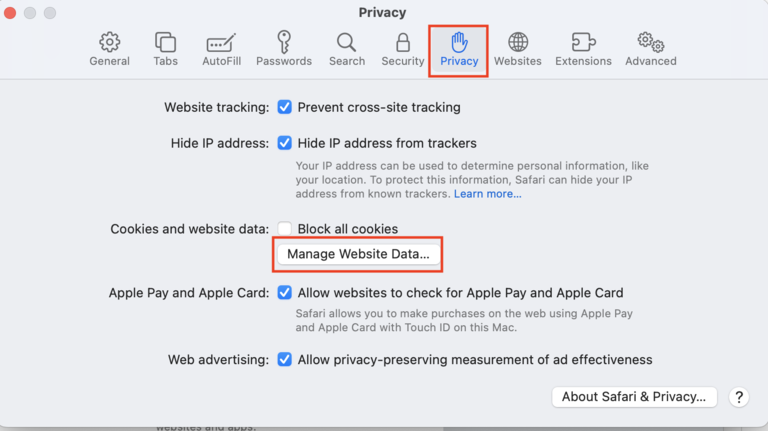Open the Search magnifier preferences icon
This screenshot has width=768, height=431.
click(346, 43)
